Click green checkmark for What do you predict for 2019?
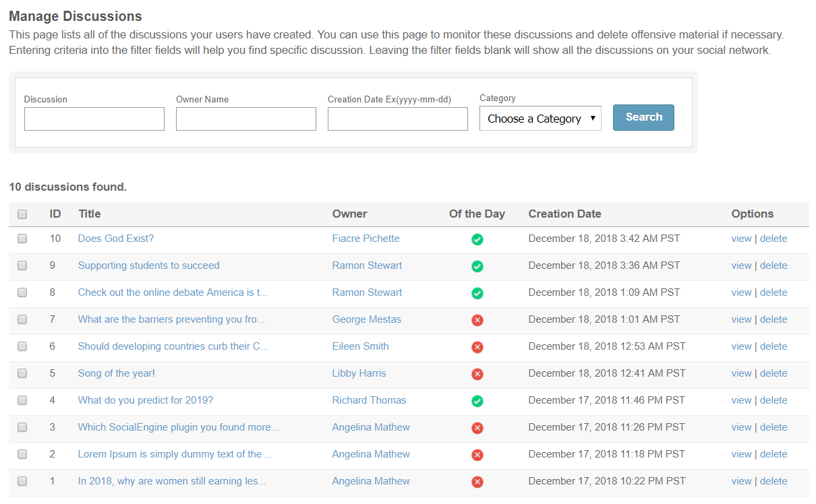 [477, 401]
